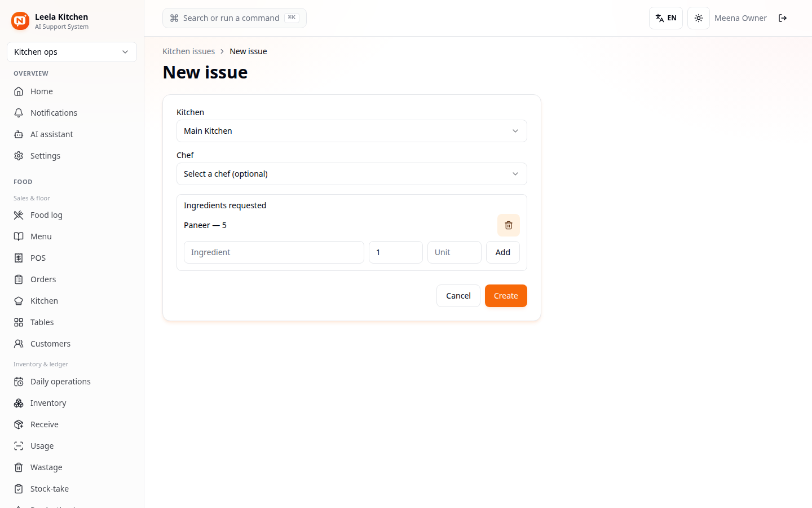Click the Receive package icon

coord(19,424)
